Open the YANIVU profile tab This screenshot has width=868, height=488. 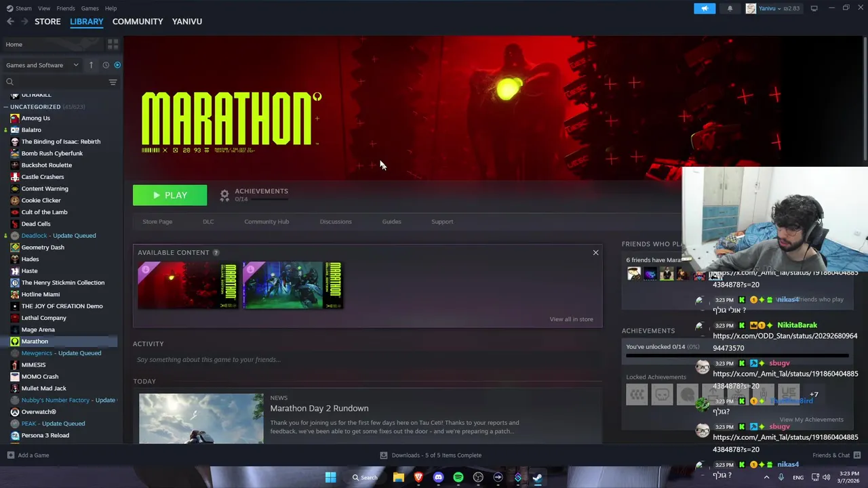coord(187,21)
